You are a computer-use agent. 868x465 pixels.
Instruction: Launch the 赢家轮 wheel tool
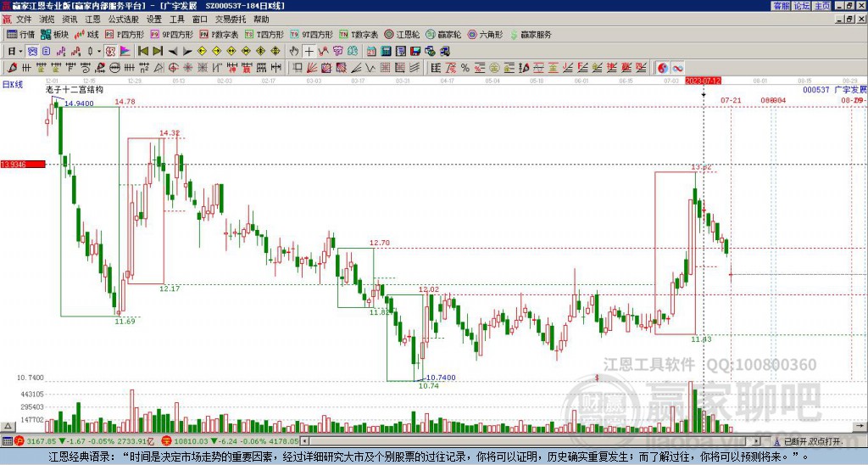click(x=443, y=34)
